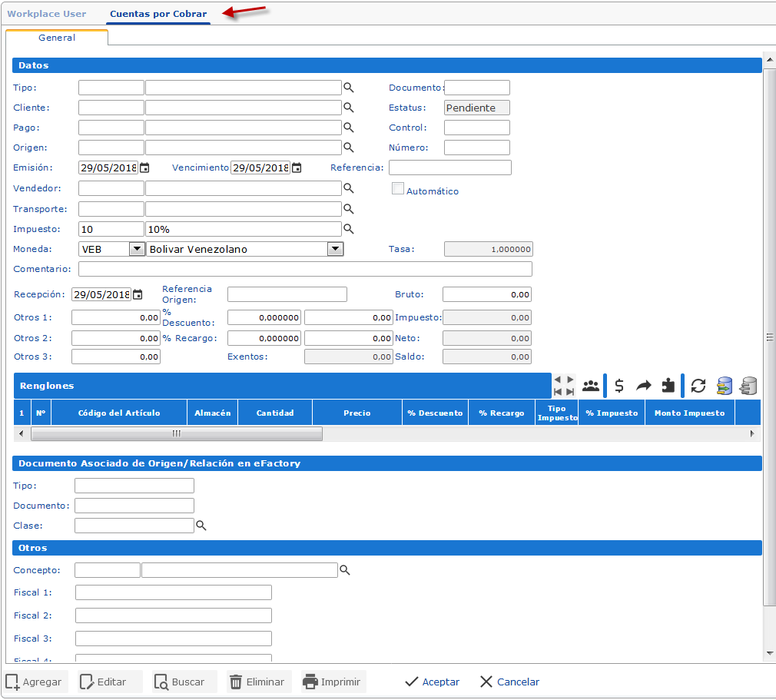776x700 pixels.
Task: Click the dollar sign icon in Renglones
Action: [x=619, y=386]
